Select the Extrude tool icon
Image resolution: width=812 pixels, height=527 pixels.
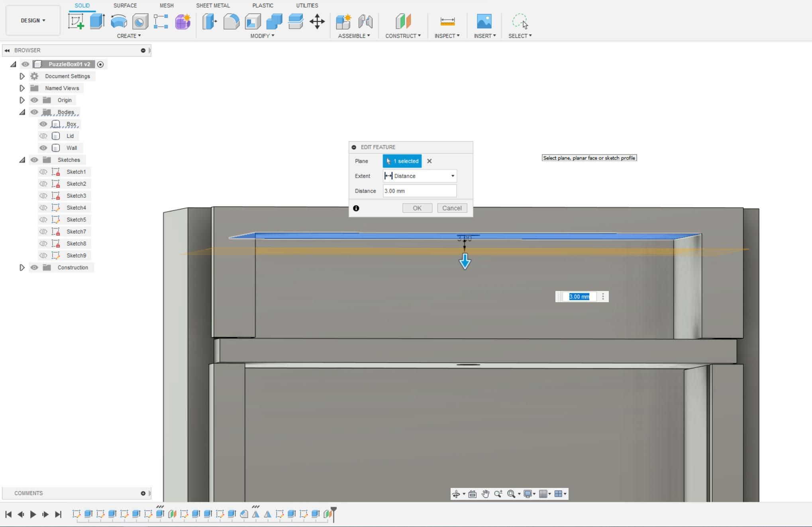pyautogui.click(x=97, y=21)
